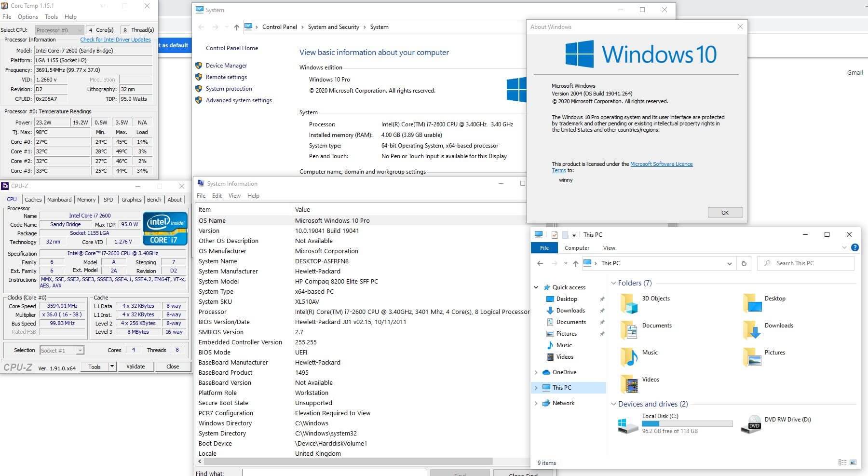Open CPU-Z Socket #1 selection dropdown
Viewport: 868px width, 476px height.
62,350
